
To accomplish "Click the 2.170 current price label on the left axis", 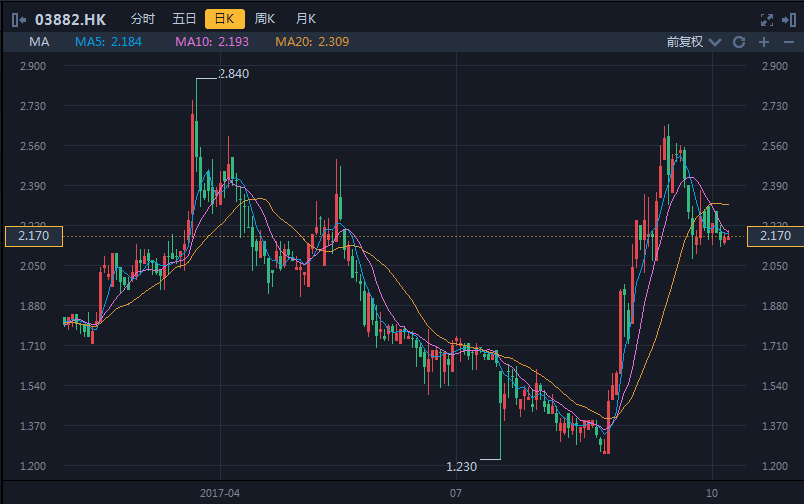I will [x=34, y=236].
